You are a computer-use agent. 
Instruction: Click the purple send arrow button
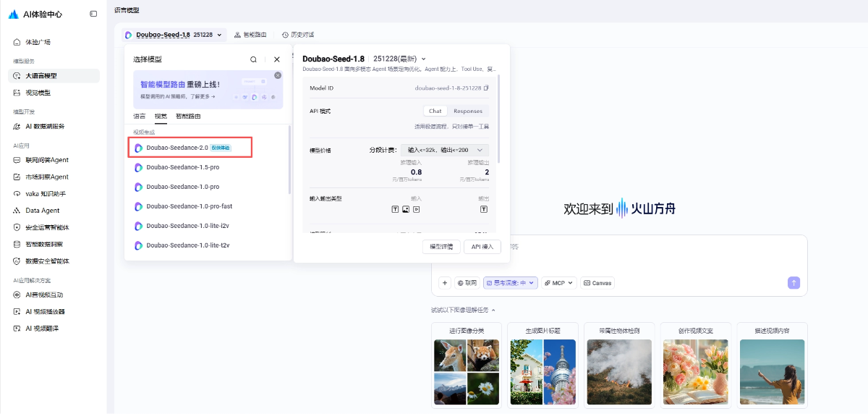[794, 283]
